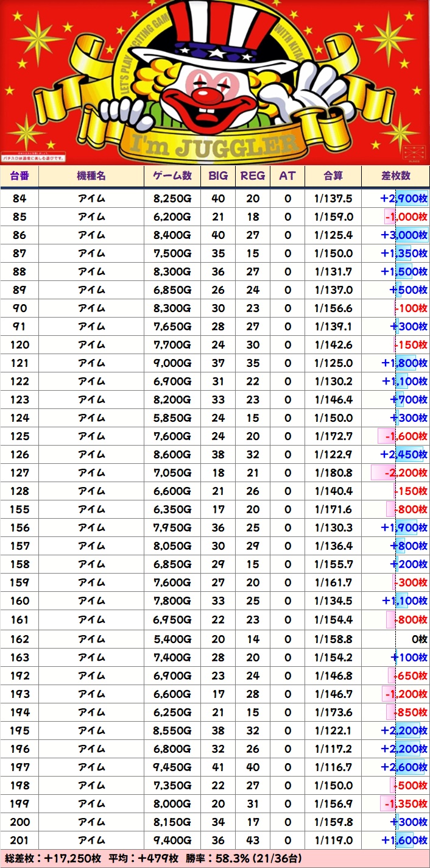Select machine number 88 cell
Image resolution: width=430 pixels, height=868 pixels.
pos(19,272)
